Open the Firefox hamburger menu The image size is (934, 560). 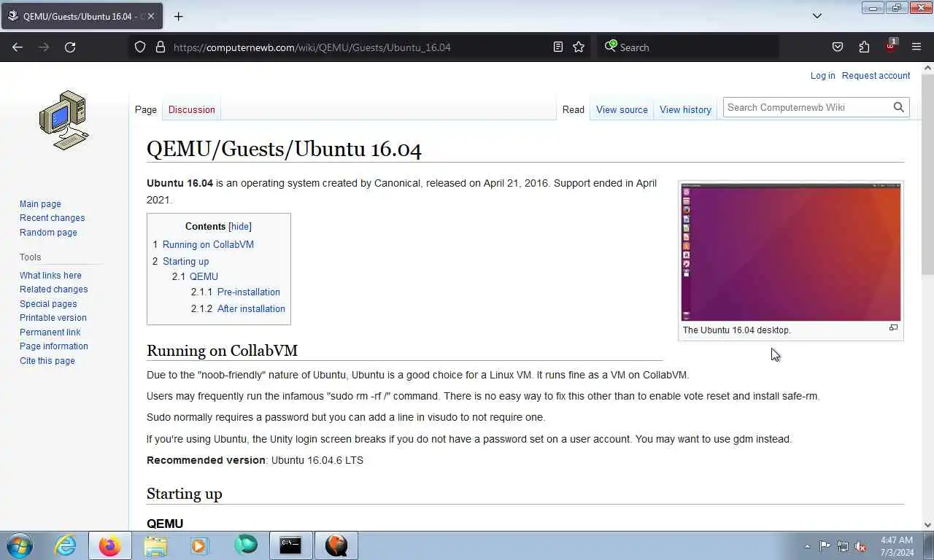pyautogui.click(x=916, y=47)
